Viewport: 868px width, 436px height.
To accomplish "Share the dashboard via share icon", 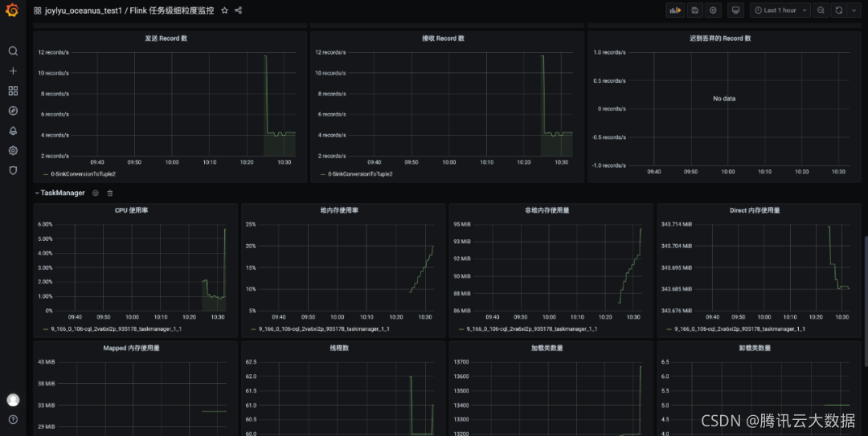I will tap(238, 10).
